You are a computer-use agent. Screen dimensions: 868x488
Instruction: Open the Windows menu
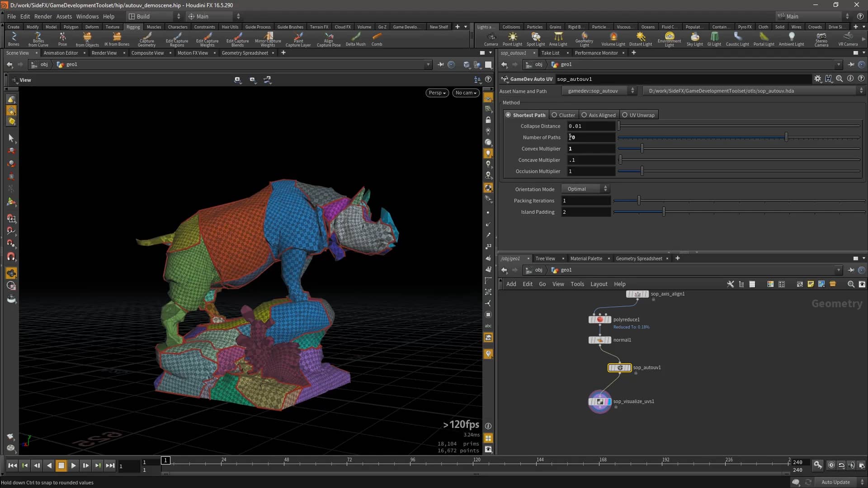87,16
